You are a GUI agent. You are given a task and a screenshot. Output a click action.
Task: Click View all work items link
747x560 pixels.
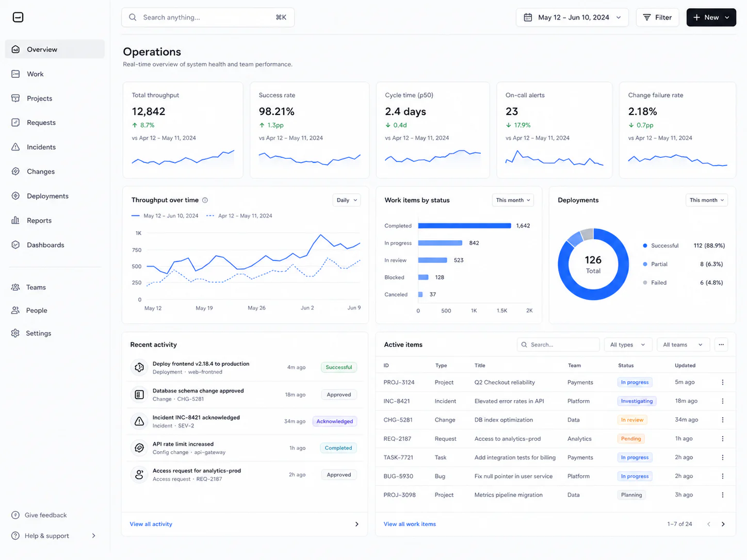pos(410,524)
